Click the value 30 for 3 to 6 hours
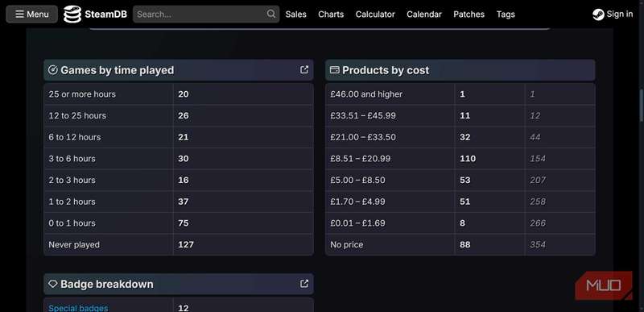 click(184, 159)
